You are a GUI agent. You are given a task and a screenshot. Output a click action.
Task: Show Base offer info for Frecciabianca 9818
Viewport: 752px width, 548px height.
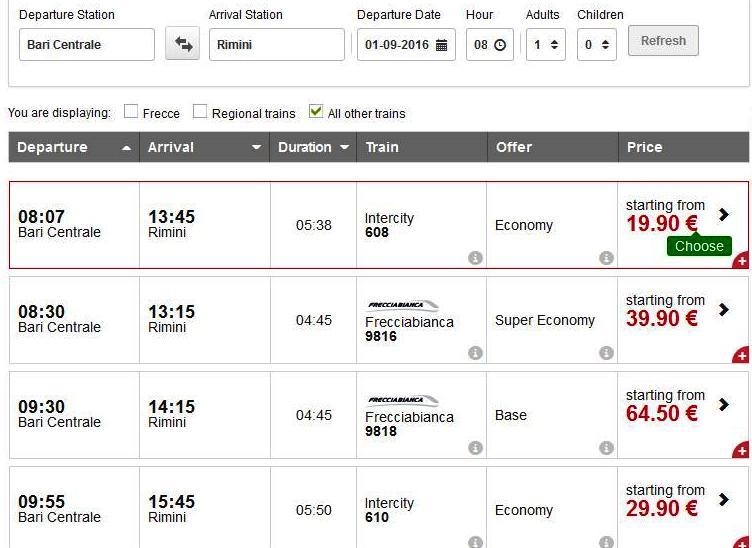pyautogui.click(x=606, y=448)
